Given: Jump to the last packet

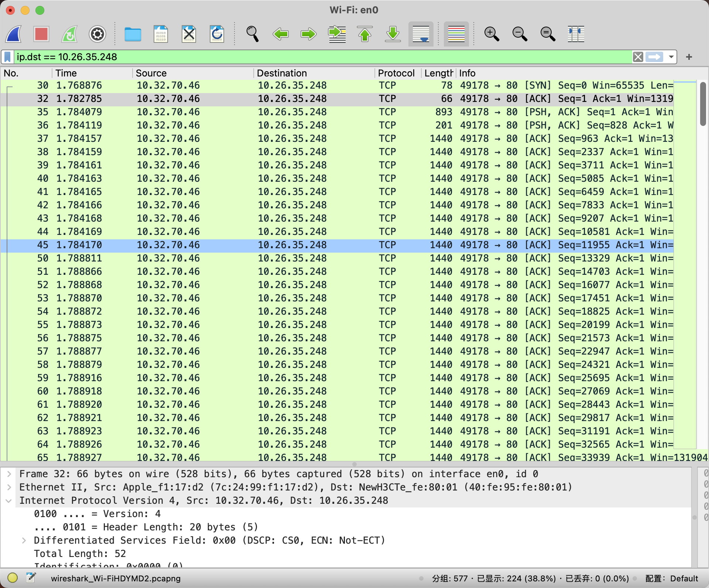Looking at the screenshot, I should click(393, 34).
